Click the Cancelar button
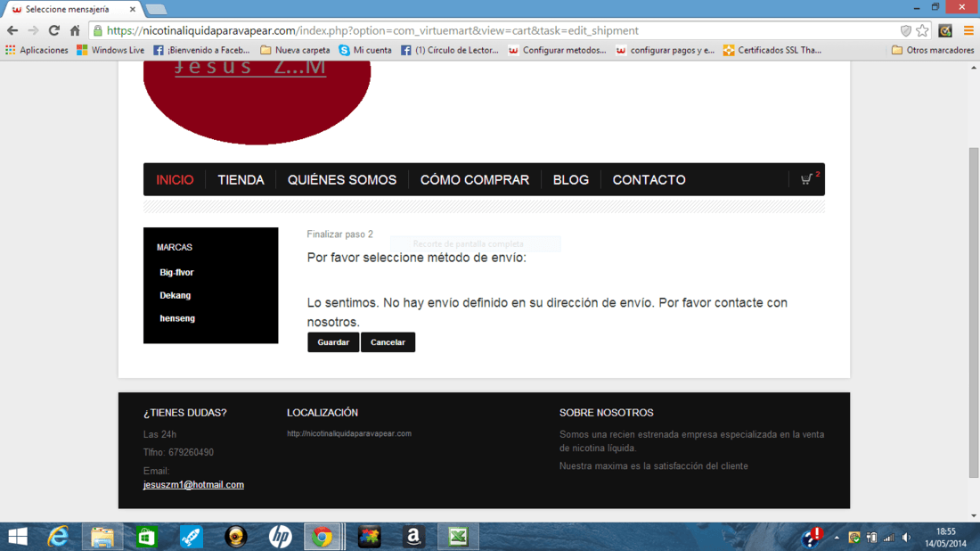Viewport: 980px width, 551px height. click(x=388, y=342)
